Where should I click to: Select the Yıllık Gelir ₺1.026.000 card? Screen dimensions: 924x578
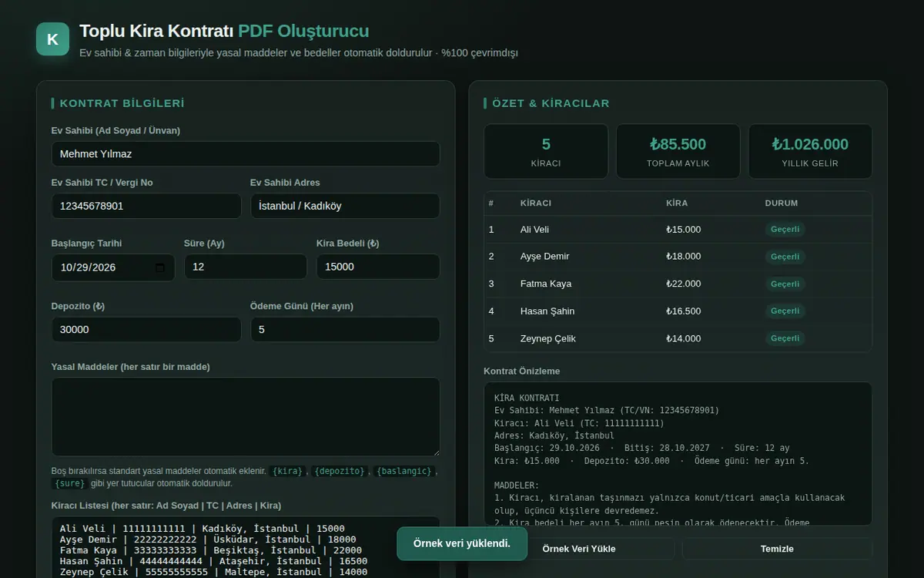tap(810, 152)
